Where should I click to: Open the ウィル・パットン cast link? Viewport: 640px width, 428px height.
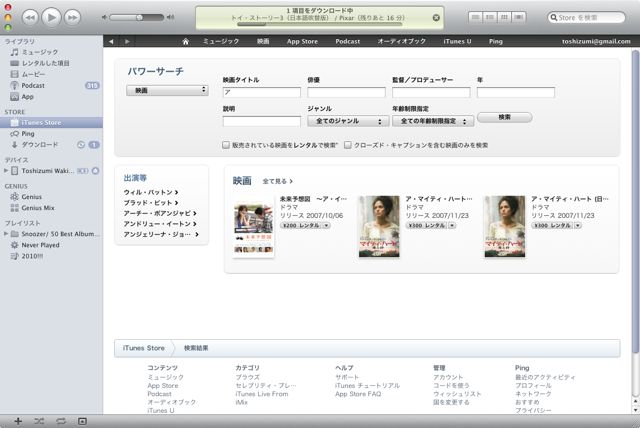[151, 192]
